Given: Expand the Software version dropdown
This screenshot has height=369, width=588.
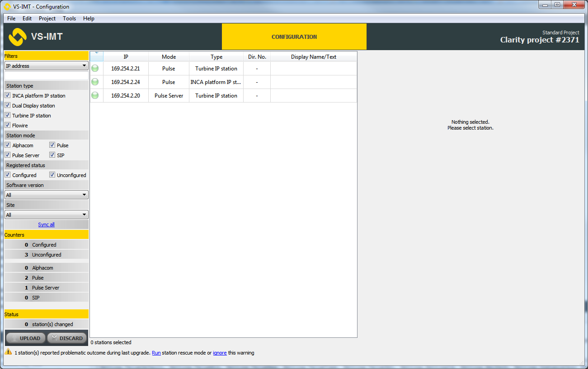Looking at the screenshot, I should pyautogui.click(x=46, y=195).
